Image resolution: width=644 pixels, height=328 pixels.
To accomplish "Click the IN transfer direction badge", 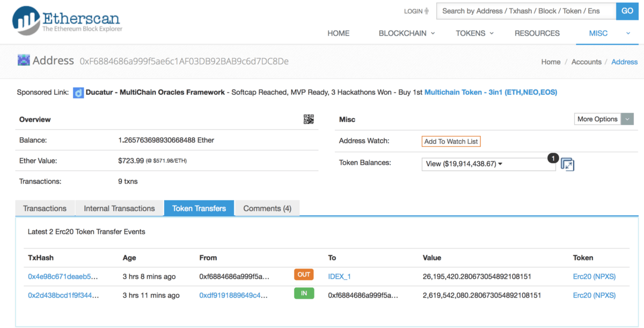I will click(304, 294).
